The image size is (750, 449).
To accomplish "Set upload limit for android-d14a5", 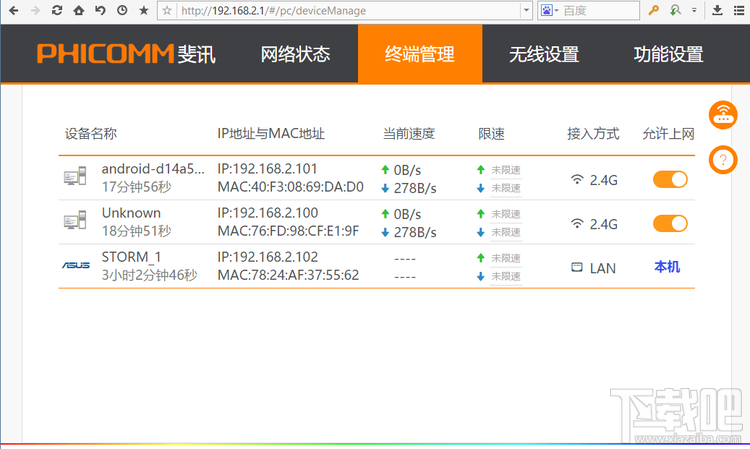I will tap(506, 170).
